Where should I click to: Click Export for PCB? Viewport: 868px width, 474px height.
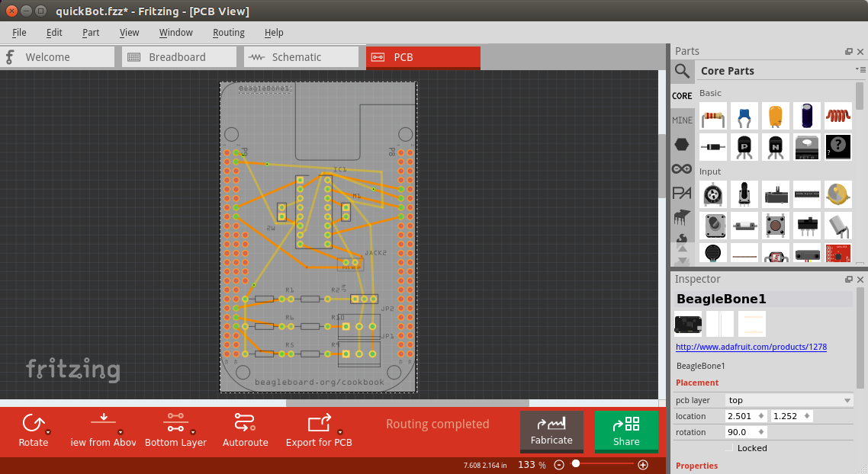click(x=318, y=430)
